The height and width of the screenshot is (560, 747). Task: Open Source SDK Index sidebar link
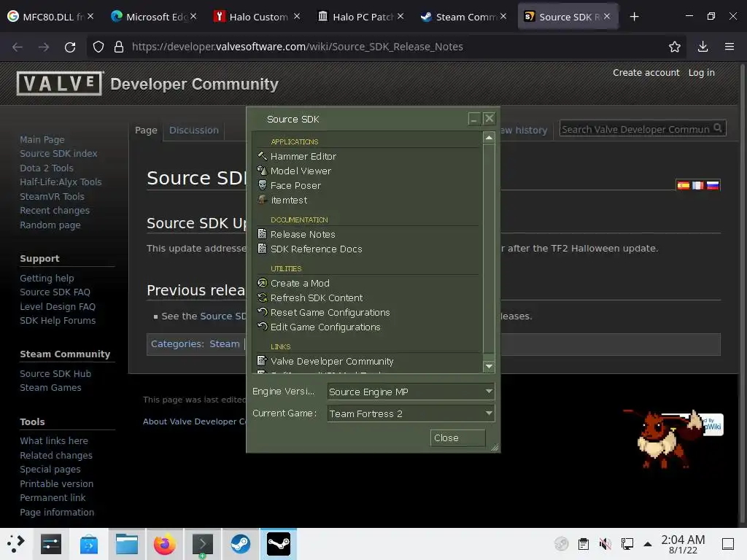(x=58, y=153)
